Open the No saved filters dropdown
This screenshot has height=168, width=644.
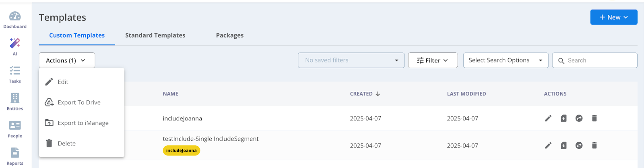pos(351,60)
